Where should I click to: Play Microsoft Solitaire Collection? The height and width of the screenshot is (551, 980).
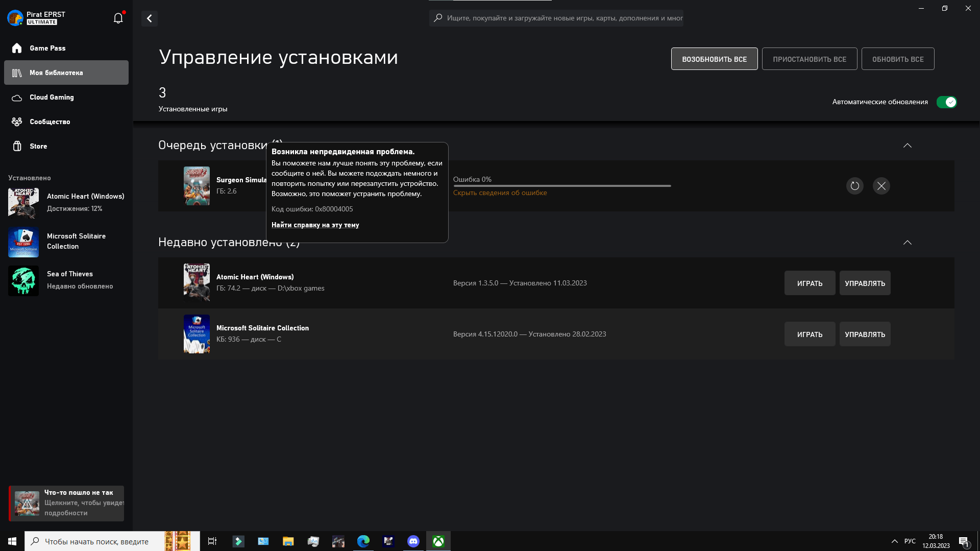[810, 334]
